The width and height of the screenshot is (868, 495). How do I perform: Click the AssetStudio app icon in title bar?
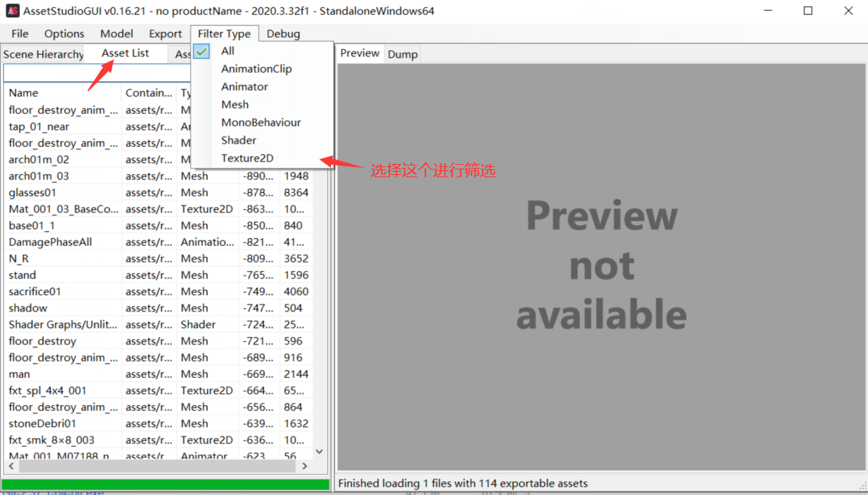click(12, 10)
